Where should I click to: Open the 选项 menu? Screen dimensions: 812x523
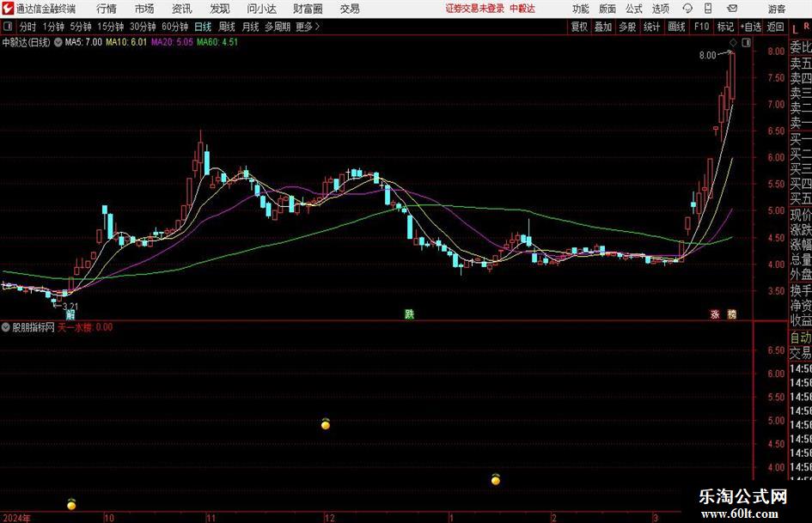(x=660, y=9)
